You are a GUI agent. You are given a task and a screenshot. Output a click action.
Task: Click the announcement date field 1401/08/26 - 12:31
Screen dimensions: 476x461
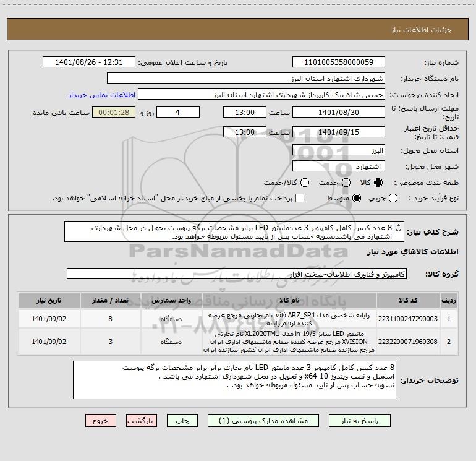coord(88,62)
